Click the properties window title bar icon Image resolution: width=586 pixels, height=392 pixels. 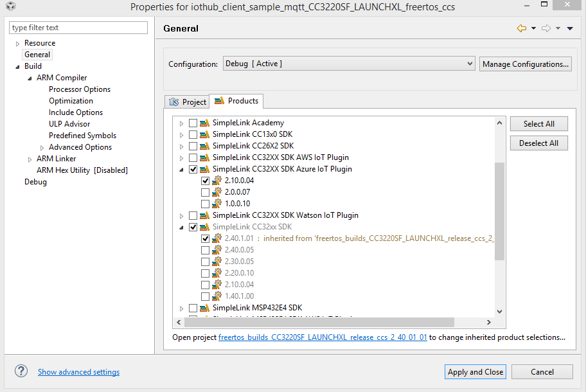(x=11, y=6)
